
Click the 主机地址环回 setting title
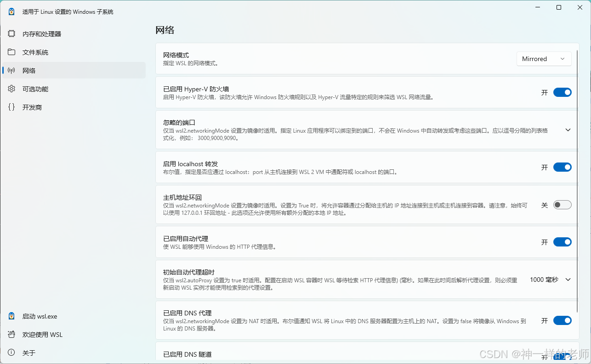[x=182, y=197]
